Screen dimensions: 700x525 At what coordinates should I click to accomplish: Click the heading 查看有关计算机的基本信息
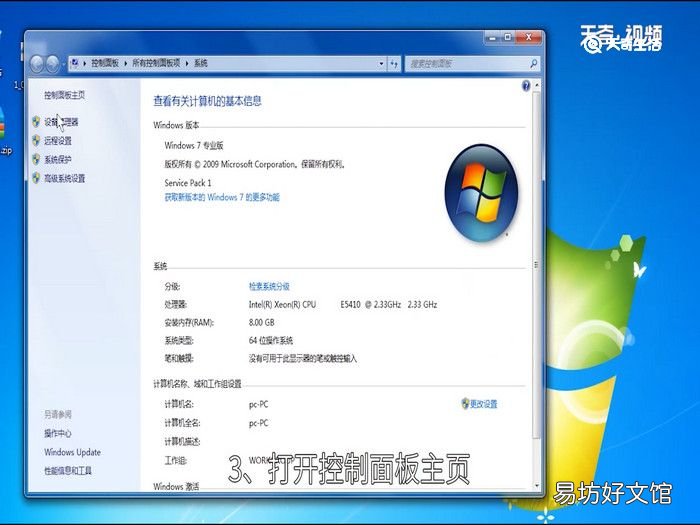pos(207,101)
